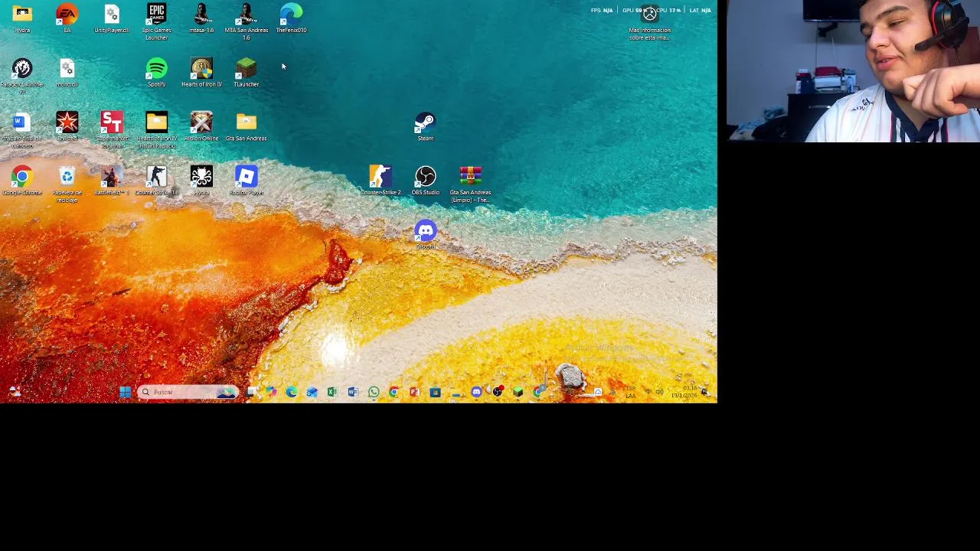
Task: Open PowerPoint from the taskbar
Action: tap(414, 392)
